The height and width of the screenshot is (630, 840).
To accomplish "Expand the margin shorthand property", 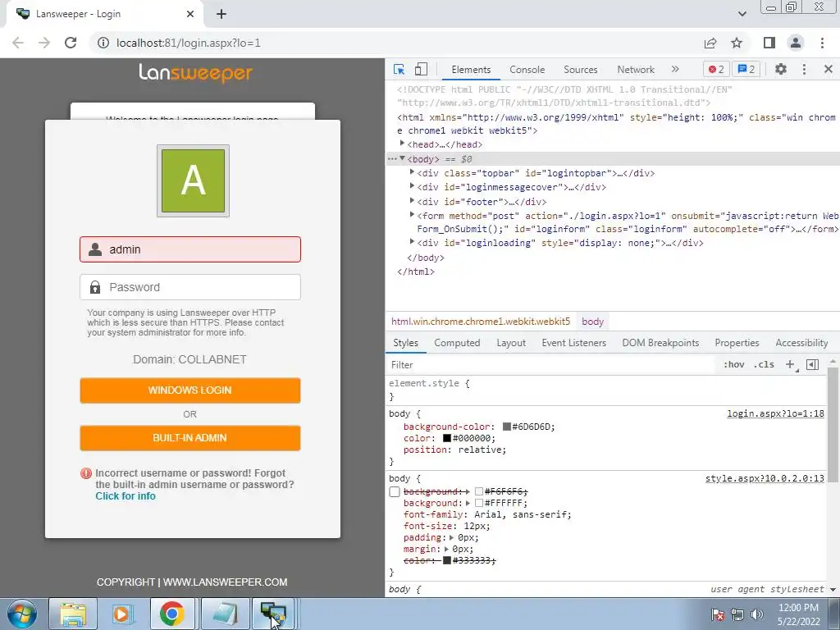I will click(x=446, y=549).
